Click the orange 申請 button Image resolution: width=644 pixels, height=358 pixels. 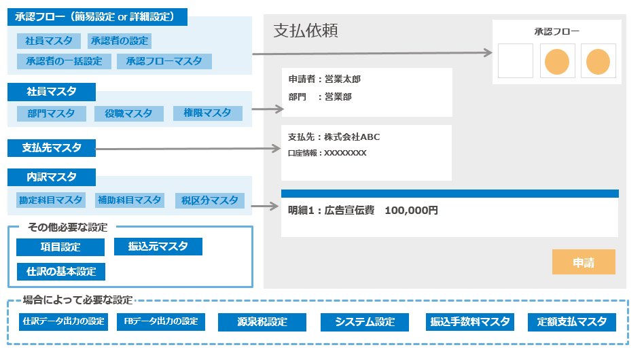tap(584, 262)
